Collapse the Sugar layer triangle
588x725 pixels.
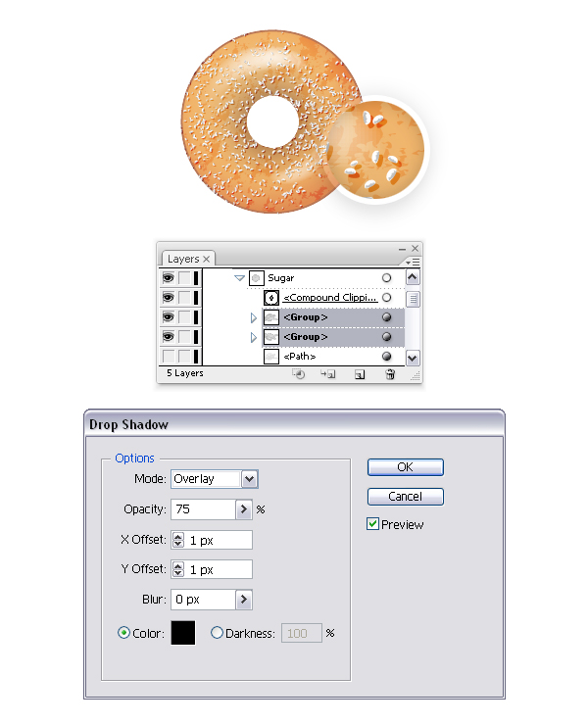(x=239, y=278)
